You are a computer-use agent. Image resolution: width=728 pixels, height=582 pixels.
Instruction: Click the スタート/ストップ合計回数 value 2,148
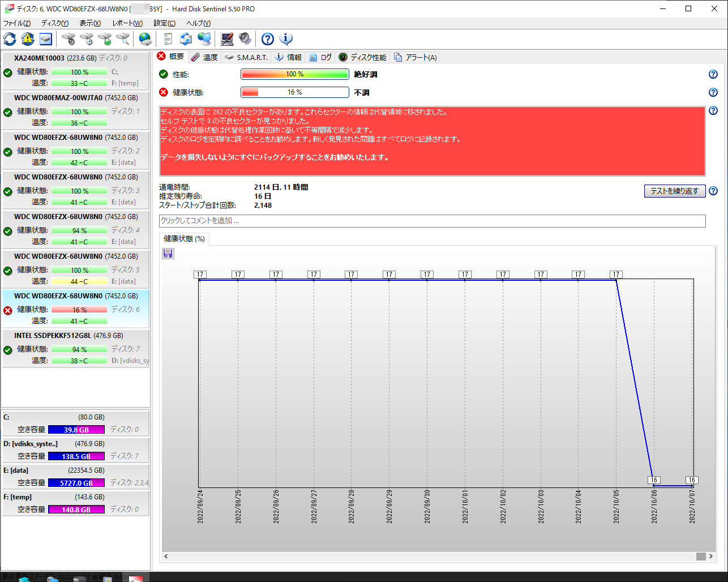pos(263,205)
